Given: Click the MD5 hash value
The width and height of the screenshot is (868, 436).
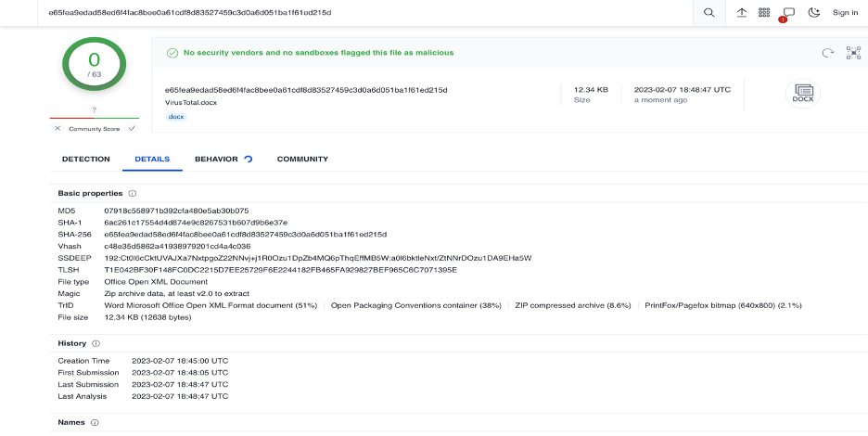Looking at the screenshot, I should tap(176, 211).
